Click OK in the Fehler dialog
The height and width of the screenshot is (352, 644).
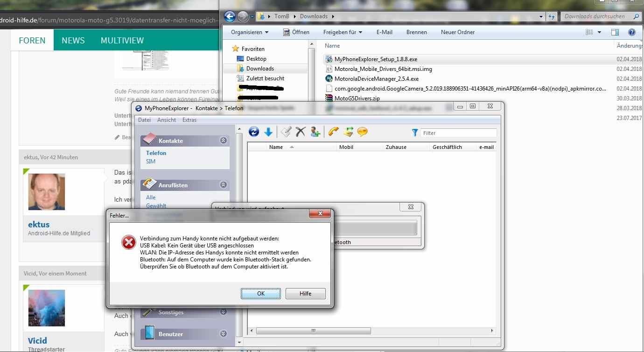(x=261, y=293)
